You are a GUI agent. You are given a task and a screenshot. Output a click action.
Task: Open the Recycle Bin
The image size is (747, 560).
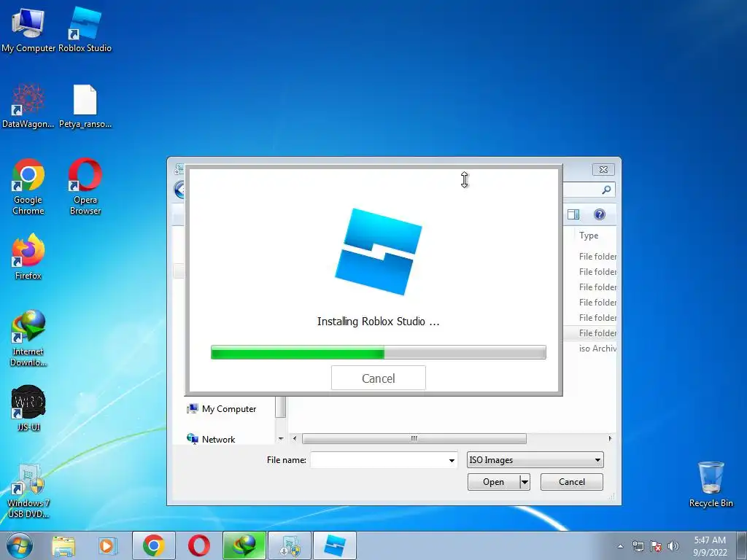pyautogui.click(x=711, y=484)
